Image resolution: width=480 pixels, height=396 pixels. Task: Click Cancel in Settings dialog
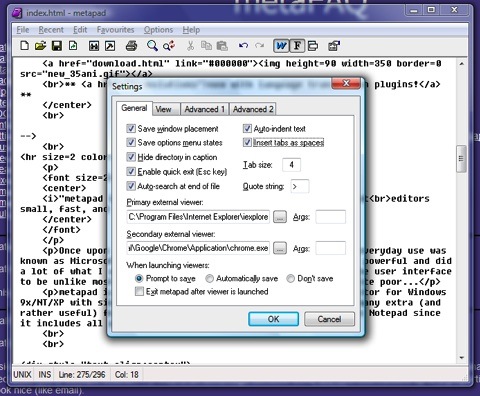[329, 319]
